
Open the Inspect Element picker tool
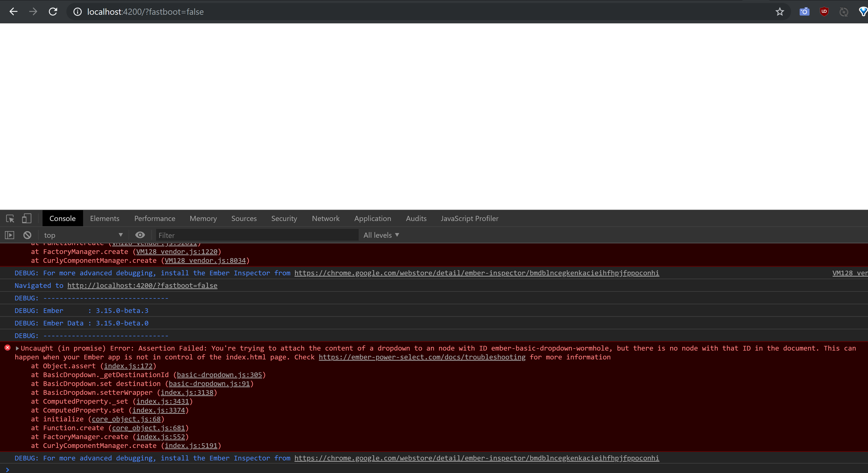[x=10, y=218]
